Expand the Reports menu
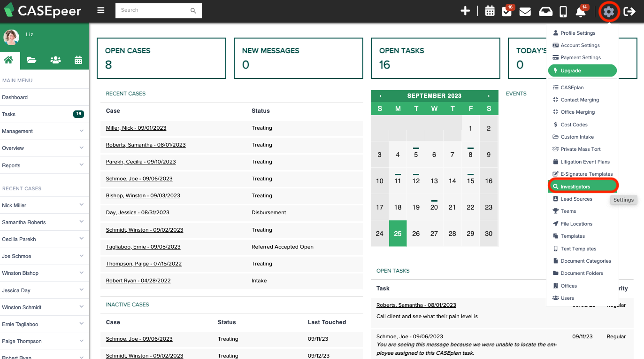This screenshot has height=359, width=644. [x=45, y=165]
